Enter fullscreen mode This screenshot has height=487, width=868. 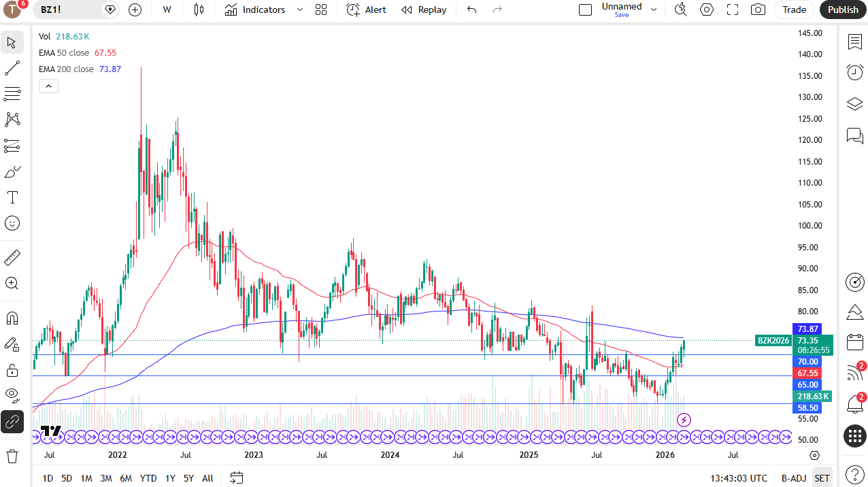tap(733, 10)
